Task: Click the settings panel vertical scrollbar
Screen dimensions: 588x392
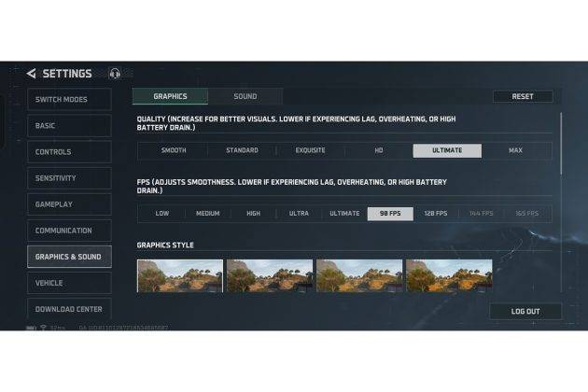Action: [561, 144]
